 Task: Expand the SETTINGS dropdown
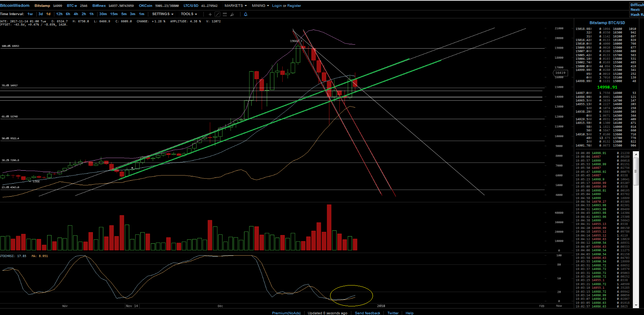[x=163, y=14]
